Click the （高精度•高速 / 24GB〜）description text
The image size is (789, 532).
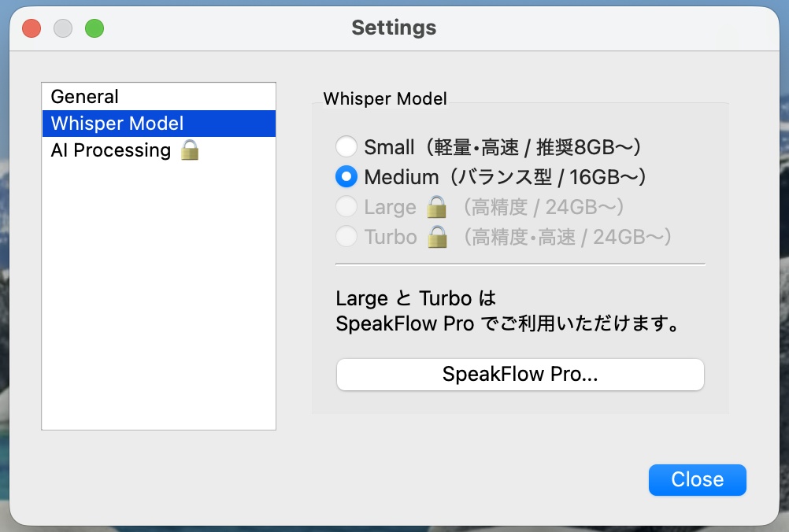[566, 237]
